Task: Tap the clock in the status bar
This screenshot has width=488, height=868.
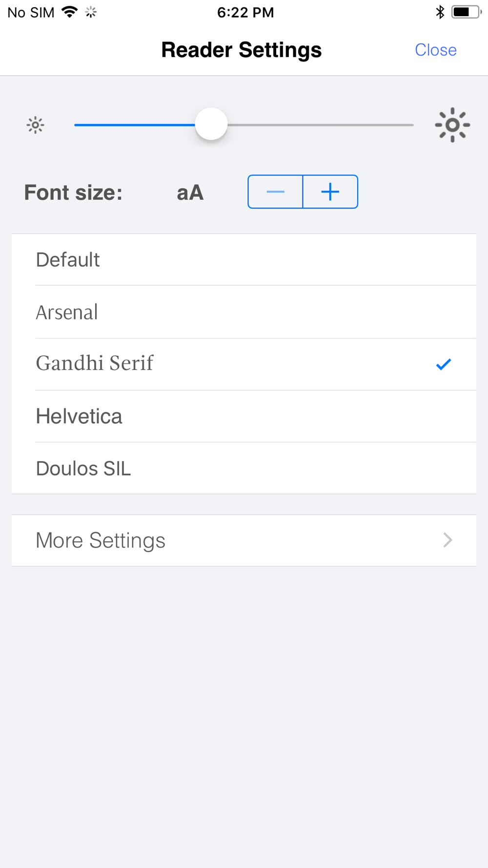Action: (245, 12)
